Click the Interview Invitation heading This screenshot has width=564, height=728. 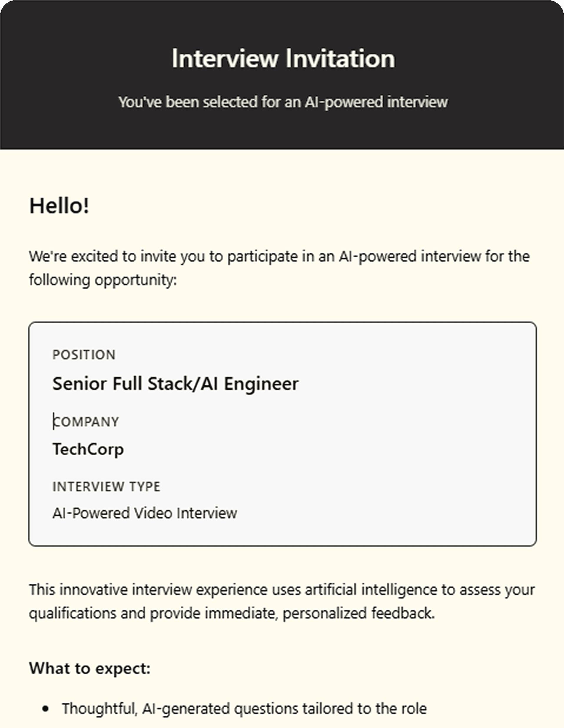(283, 58)
